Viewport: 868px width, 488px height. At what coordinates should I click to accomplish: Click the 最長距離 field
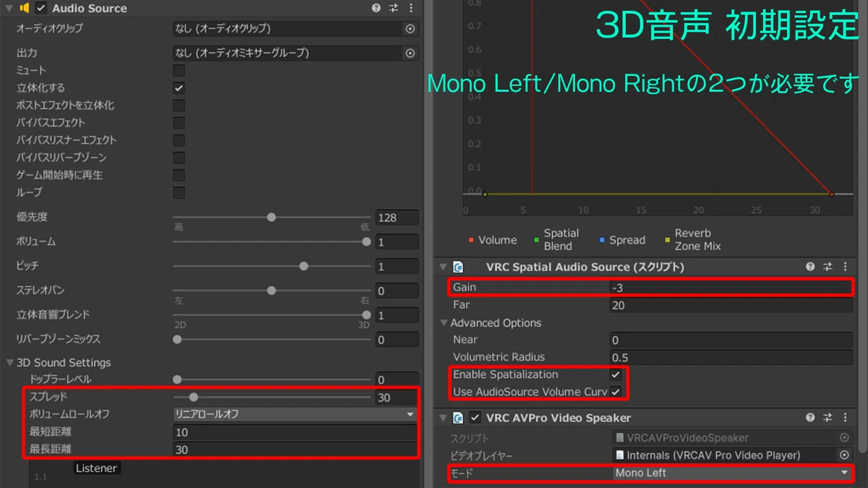pos(295,449)
